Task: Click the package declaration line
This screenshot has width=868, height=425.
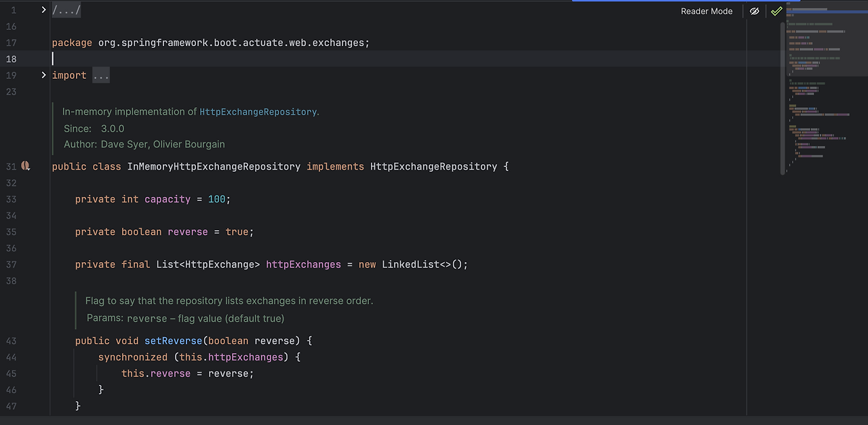Action: [210, 42]
